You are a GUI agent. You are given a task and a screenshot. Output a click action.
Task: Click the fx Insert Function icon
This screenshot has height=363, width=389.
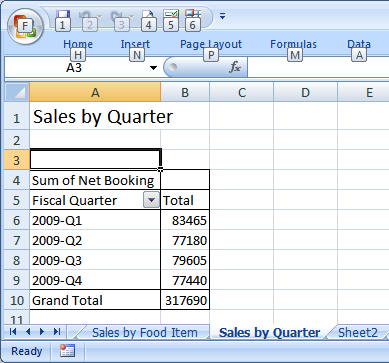pyautogui.click(x=235, y=67)
